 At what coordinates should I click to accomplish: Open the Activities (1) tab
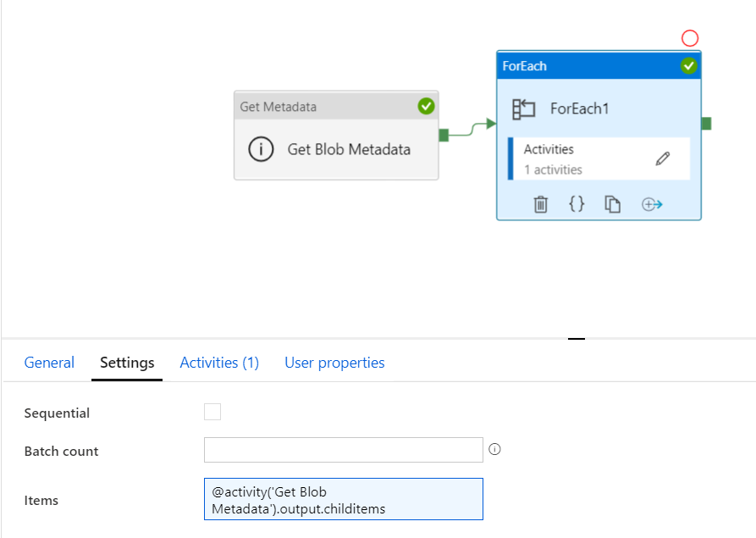point(219,363)
